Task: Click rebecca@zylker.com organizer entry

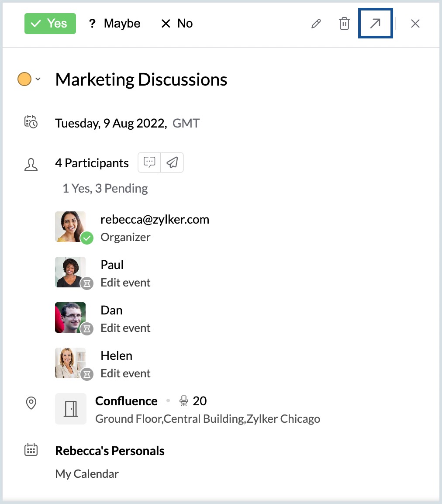Action: click(x=155, y=219)
